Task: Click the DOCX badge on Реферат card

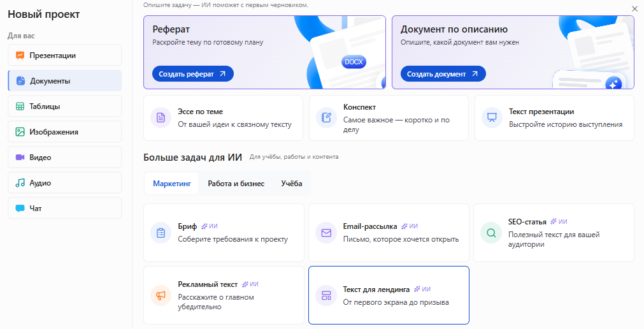Action: [x=354, y=62]
